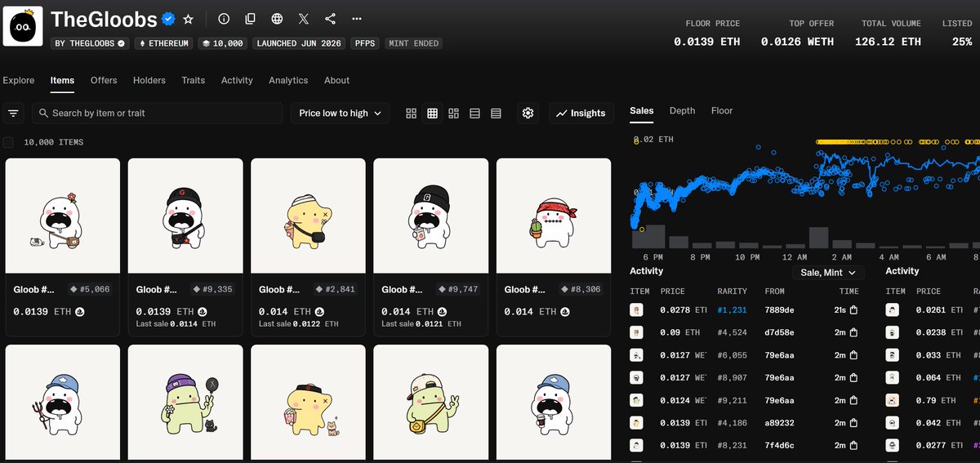Open the Gloob holding popcorn thumbnail
This screenshot has height=463, width=980.
[308, 403]
